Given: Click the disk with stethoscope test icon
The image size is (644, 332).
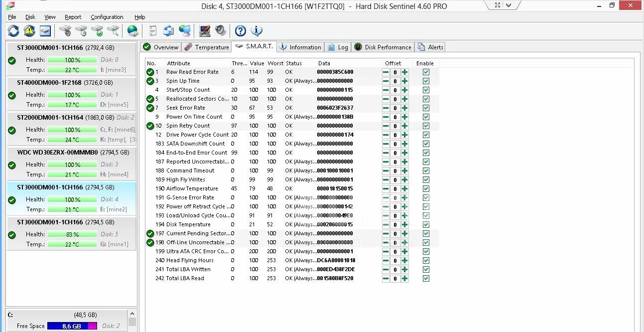Looking at the screenshot, I should coord(65,31).
